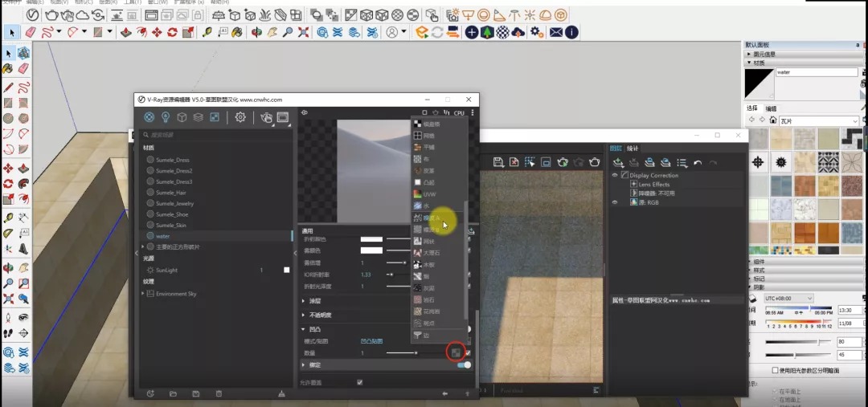This screenshot has height=407, width=868.
Task: Click the delete trash icon in asset editor
Action: tap(219, 393)
